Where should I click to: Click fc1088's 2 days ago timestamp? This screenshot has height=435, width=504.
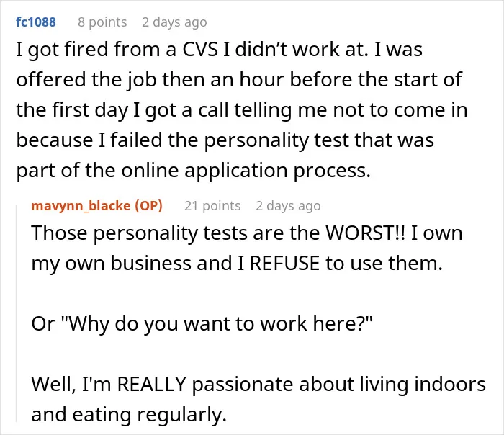point(174,22)
